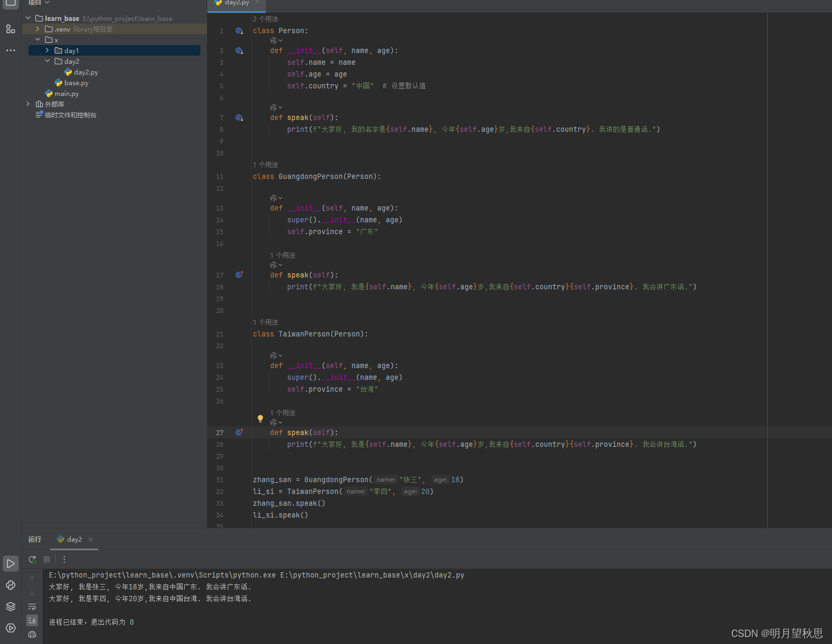The image size is (832, 644).
Task: Click gutter overridden marker at line 7
Action: 239,118
